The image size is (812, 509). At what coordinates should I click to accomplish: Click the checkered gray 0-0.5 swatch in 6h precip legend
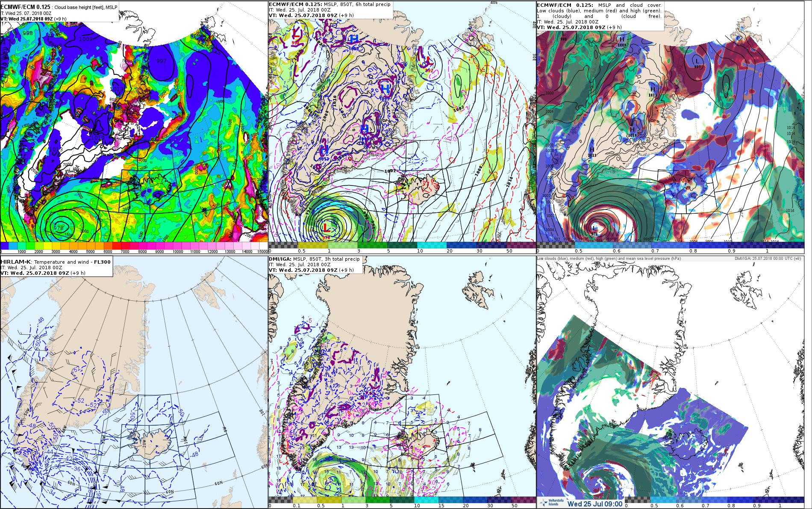pos(283,246)
